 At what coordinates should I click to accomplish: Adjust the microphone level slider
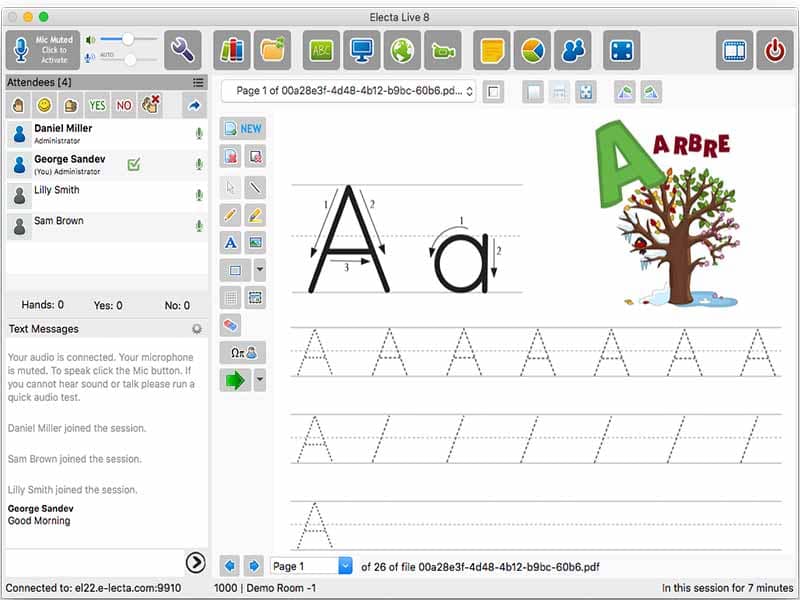(129, 60)
